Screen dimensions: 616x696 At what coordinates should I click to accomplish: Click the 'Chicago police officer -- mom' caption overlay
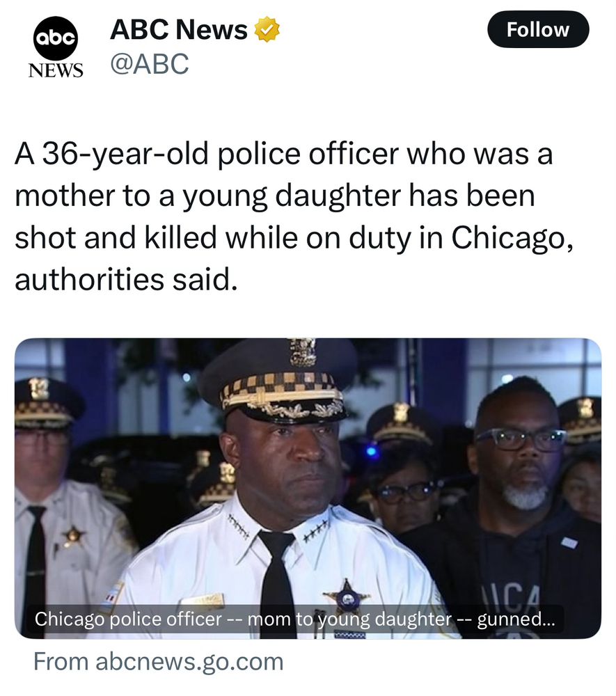[294, 619]
